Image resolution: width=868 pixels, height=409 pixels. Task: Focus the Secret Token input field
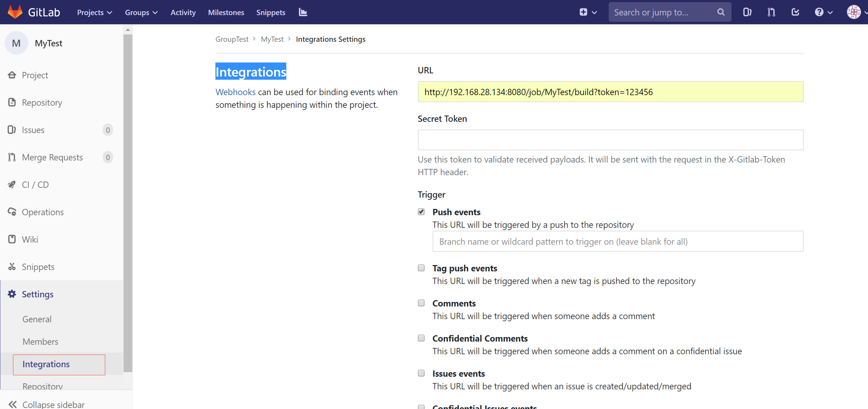[610, 140]
